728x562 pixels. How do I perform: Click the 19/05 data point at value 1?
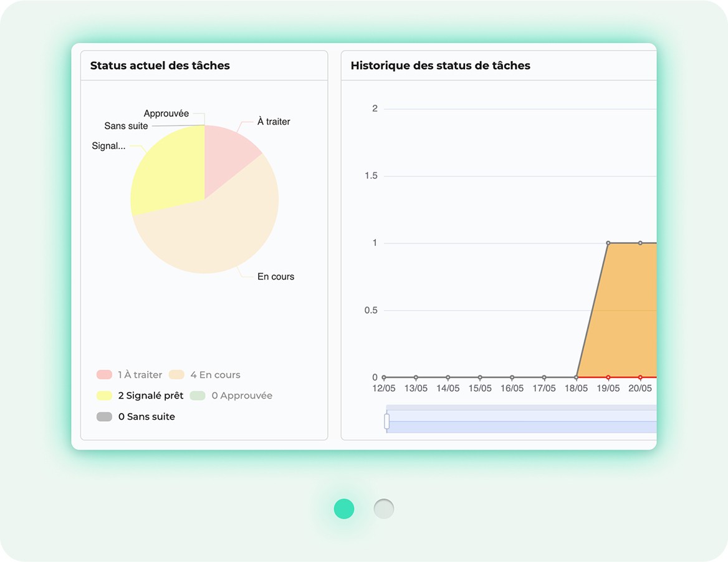click(x=608, y=243)
